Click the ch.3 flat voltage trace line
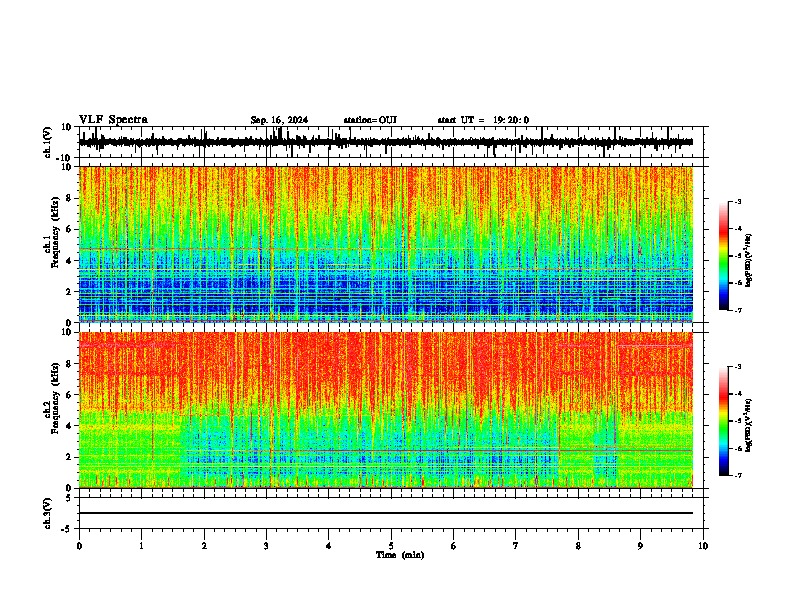 tap(385, 513)
